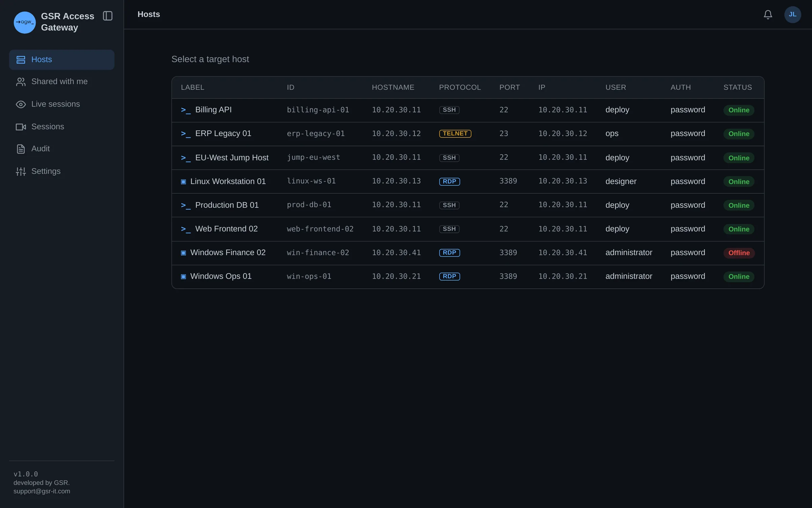The image size is (812, 508).
Task: Click port 23 in ERP Legacy row
Action: (x=503, y=134)
